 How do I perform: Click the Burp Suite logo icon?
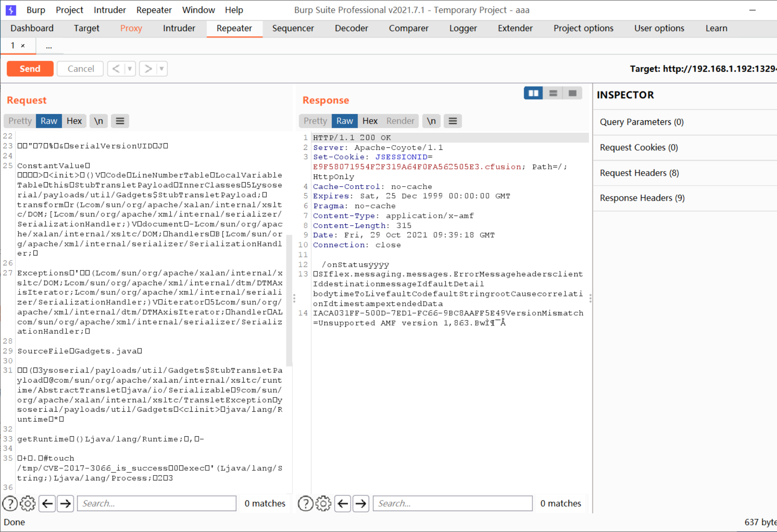[11, 10]
